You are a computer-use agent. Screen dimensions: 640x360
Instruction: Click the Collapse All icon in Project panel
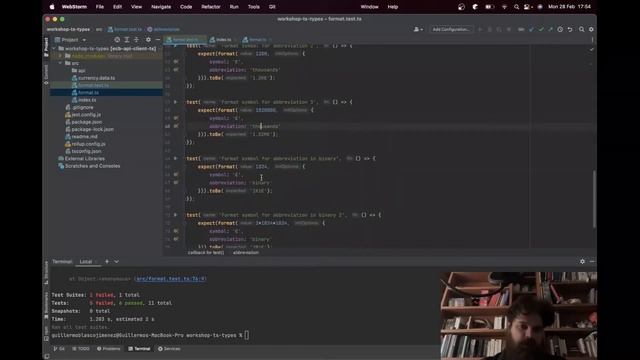(136, 40)
